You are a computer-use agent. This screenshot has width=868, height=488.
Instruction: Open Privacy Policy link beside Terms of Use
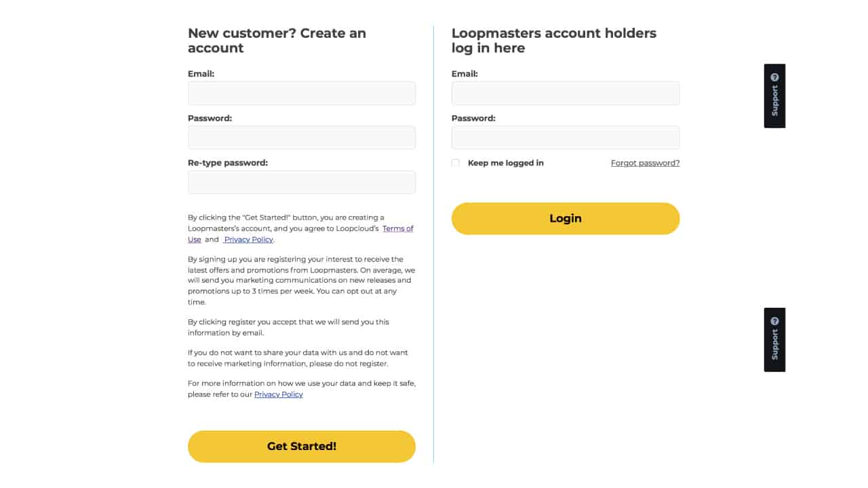click(x=249, y=239)
